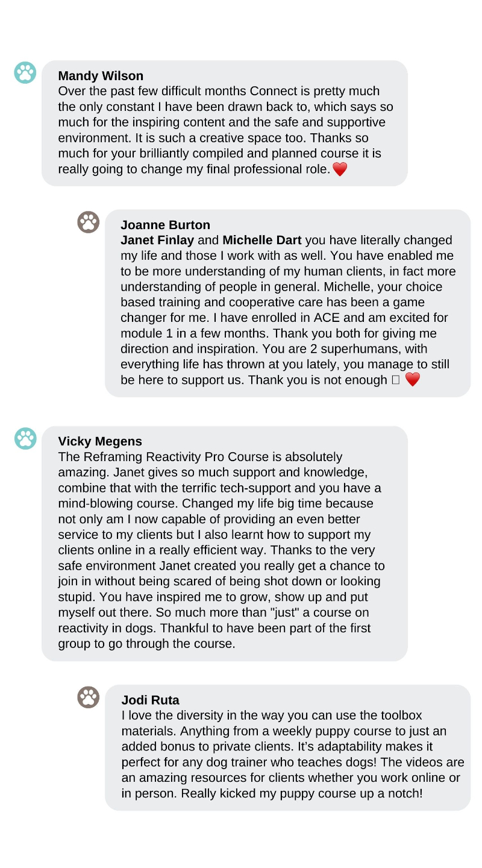Click the empty emoji box before the heart
The width and height of the screenshot is (482, 868).
click(x=395, y=380)
